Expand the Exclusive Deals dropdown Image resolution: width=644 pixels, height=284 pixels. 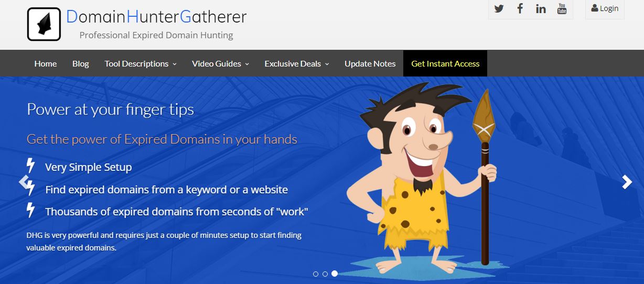[297, 63]
